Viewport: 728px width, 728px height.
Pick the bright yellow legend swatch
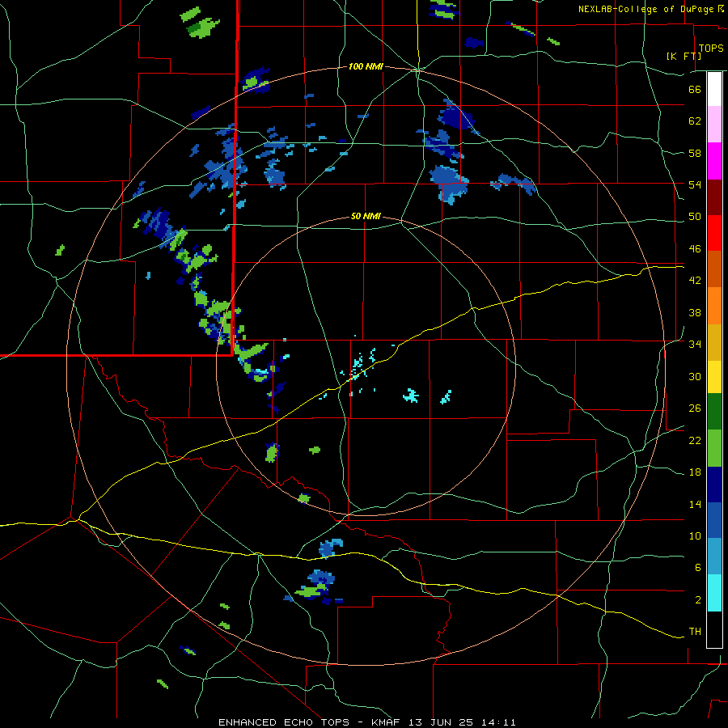coord(714,377)
